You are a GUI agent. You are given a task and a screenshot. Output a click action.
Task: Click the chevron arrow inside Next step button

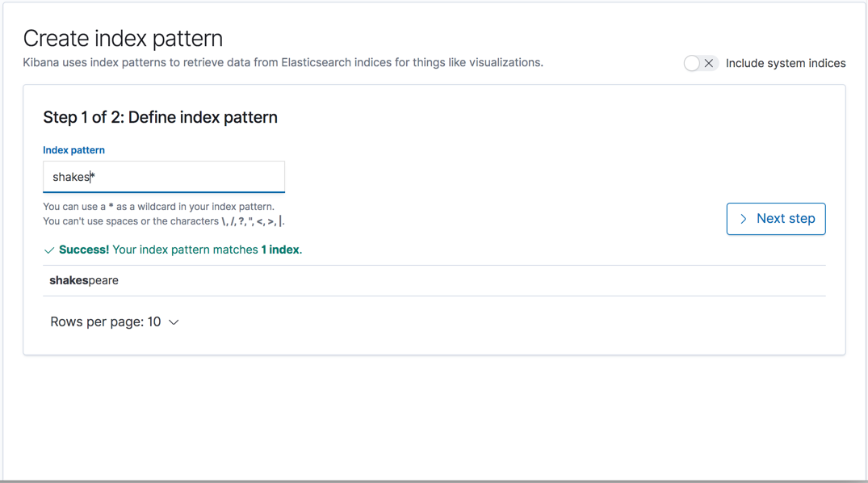742,218
